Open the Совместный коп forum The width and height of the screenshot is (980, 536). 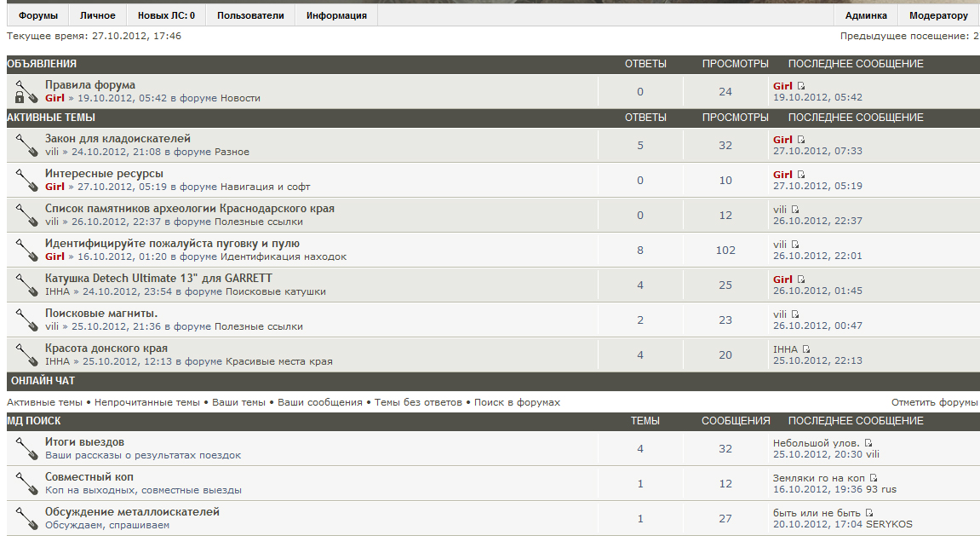point(89,477)
